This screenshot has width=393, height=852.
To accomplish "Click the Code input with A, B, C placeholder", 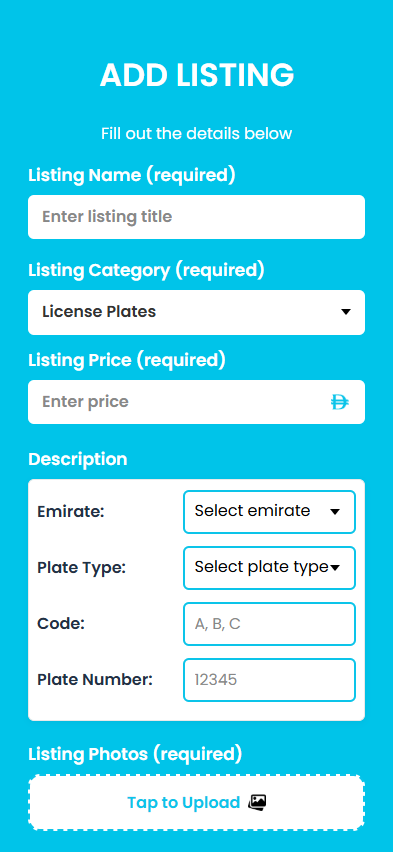I will click(269, 624).
